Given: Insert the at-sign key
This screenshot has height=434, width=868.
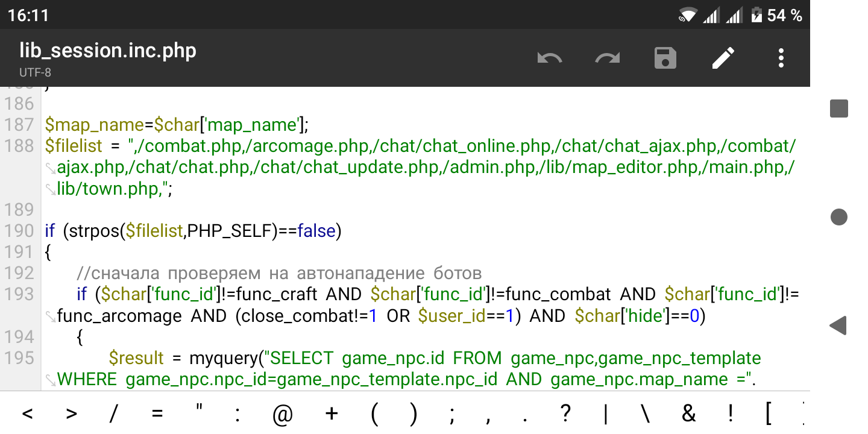Looking at the screenshot, I should 283,414.
